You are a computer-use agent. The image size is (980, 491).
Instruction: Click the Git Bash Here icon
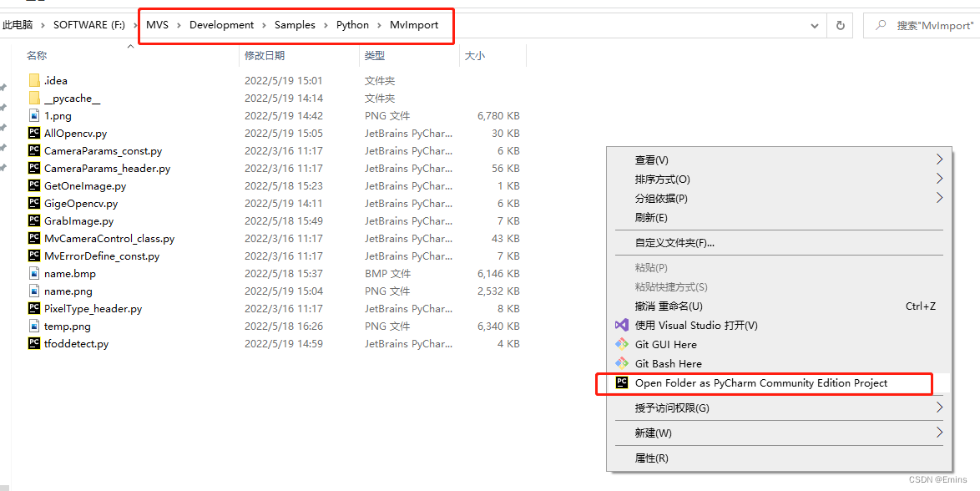click(x=621, y=363)
